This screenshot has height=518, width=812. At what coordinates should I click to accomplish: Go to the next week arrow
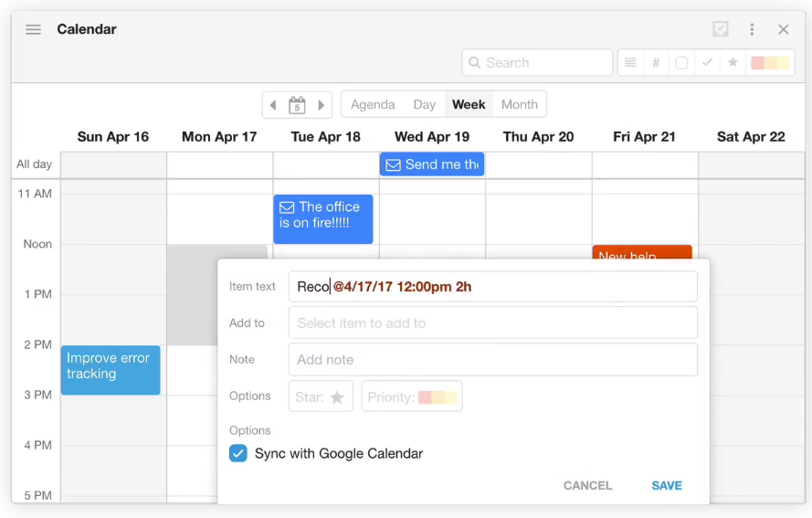(322, 105)
